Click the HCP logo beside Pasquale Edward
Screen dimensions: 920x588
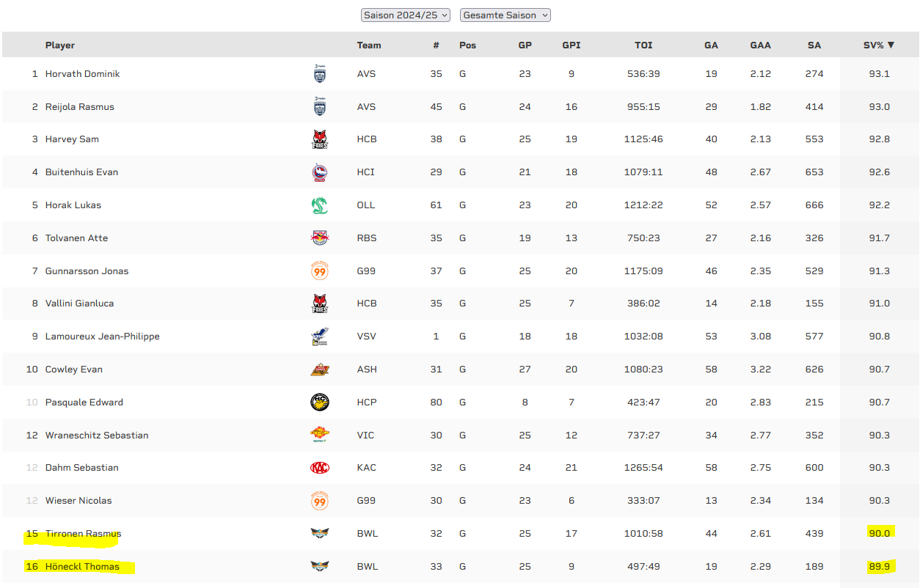pyautogui.click(x=319, y=403)
